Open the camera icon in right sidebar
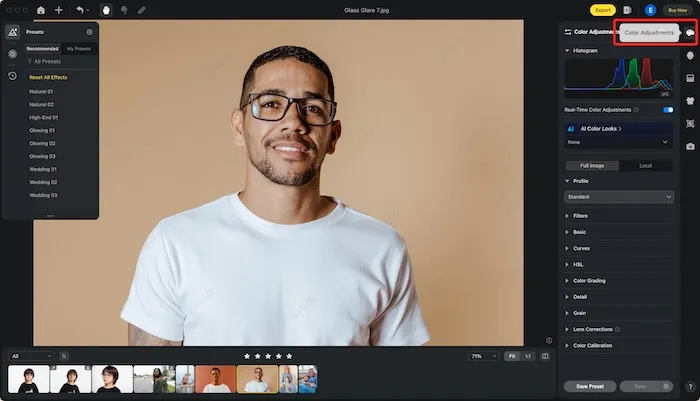The height and width of the screenshot is (401, 700). coord(690,146)
